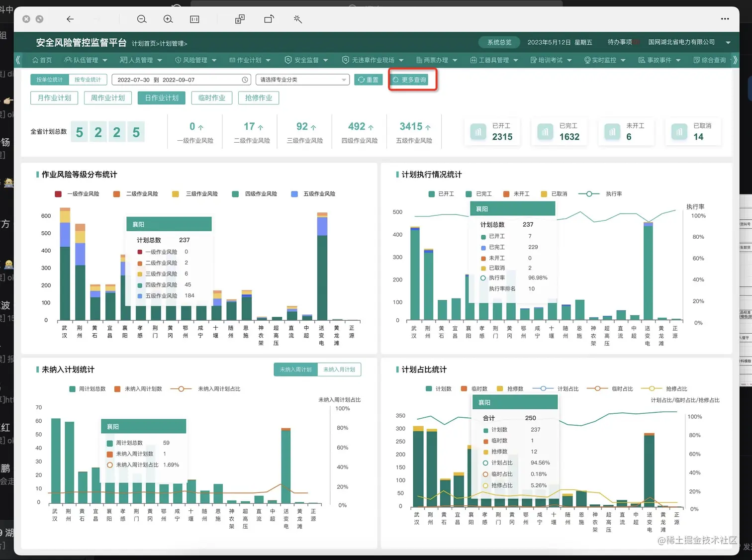Image resolution: width=752 pixels, height=560 pixels.
Task: Click the date range field 2022-07-30 到 2022-09-07
Action: pyautogui.click(x=182, y=80)
